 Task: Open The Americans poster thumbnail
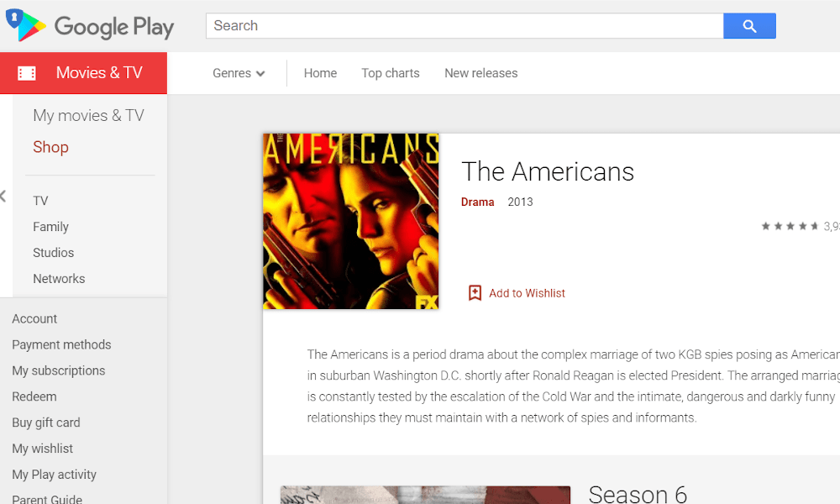(351, 221)
